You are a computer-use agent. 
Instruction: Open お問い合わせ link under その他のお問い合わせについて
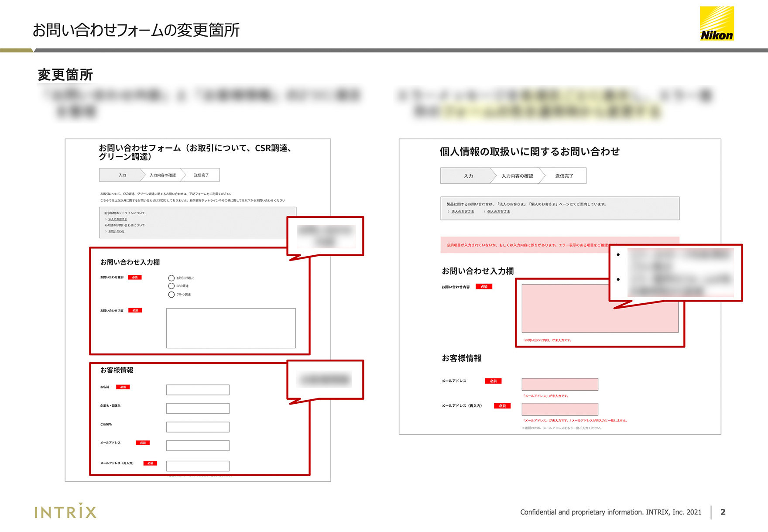[x=116, y=231]
